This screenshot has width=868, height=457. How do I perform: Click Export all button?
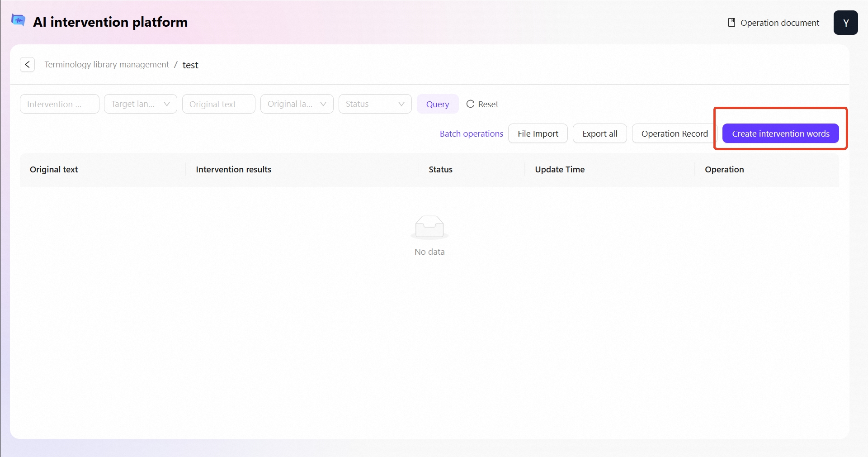point(599,133)
